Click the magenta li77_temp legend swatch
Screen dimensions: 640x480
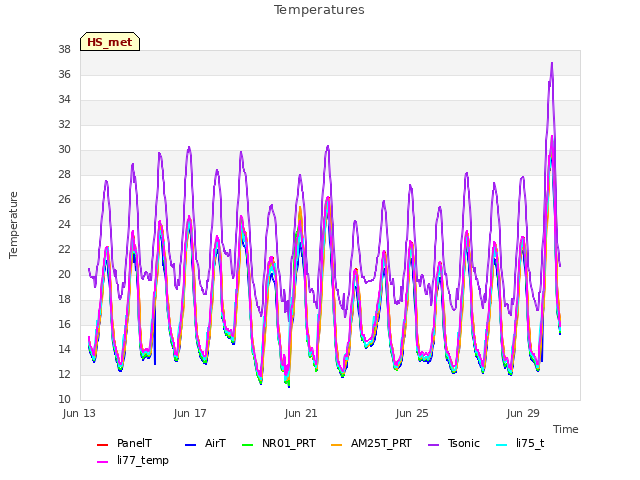click(102, 462)
